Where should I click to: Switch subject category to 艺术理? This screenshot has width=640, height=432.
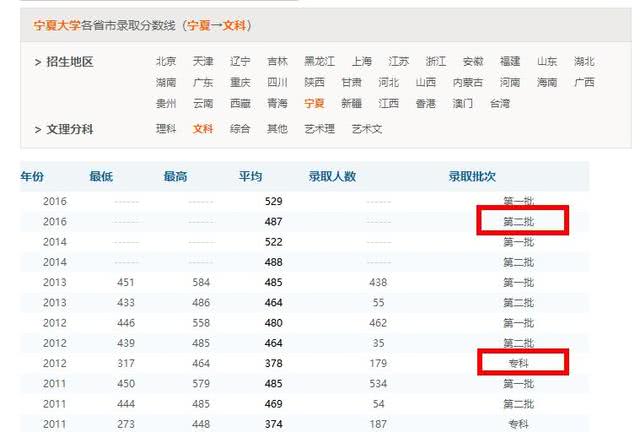[x=320, y=129]
